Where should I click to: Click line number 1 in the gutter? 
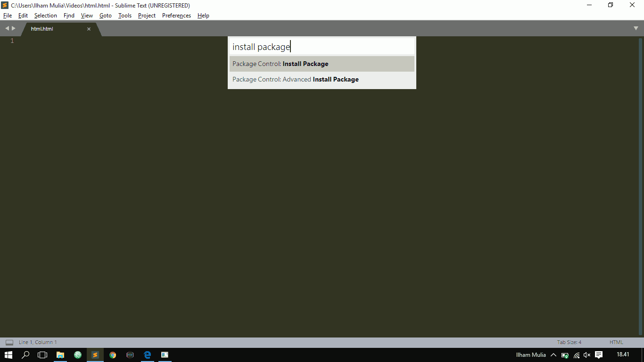[12, 41]
